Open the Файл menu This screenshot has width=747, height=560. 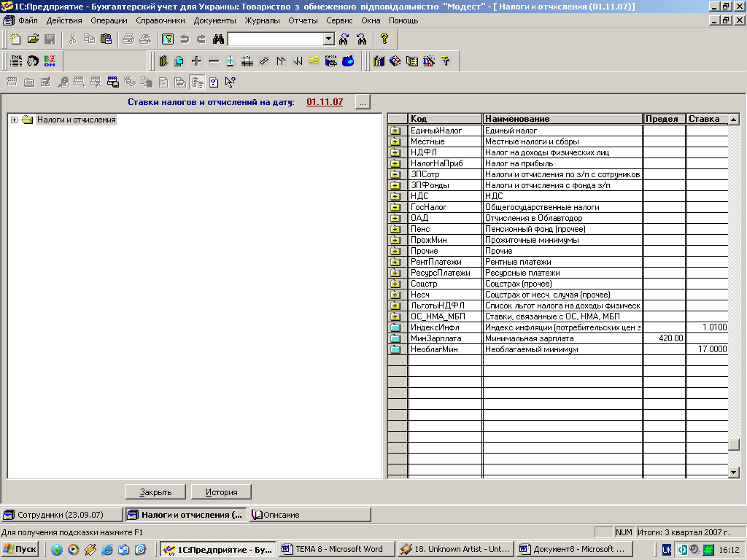coord(28,20)
